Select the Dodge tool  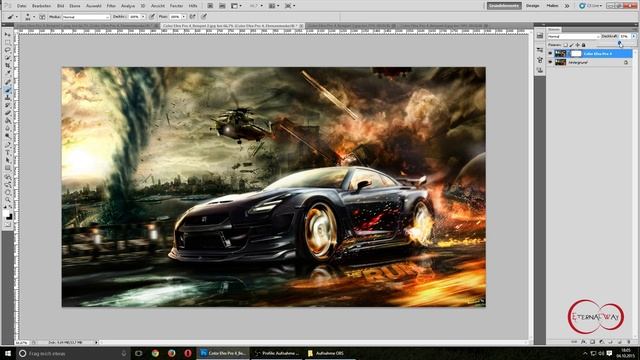click(8, 135)
